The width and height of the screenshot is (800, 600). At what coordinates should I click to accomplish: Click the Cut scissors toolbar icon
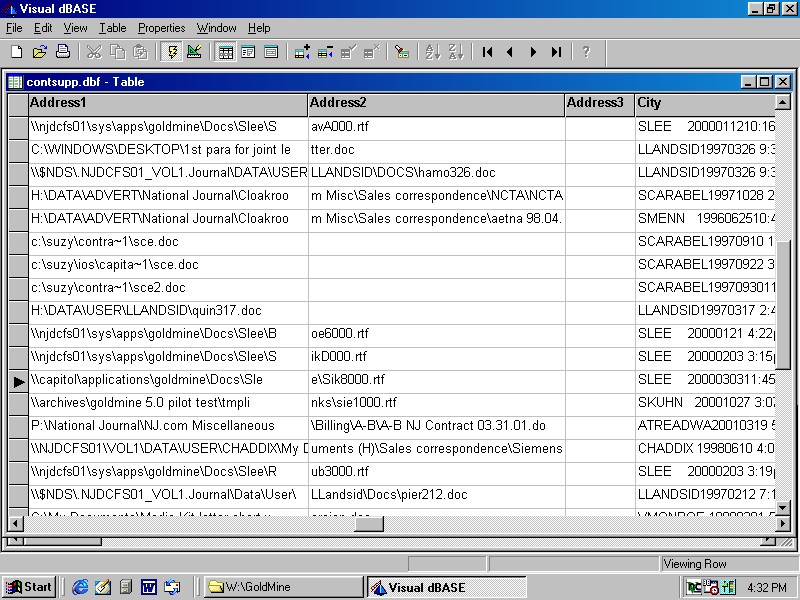point(94,52)
